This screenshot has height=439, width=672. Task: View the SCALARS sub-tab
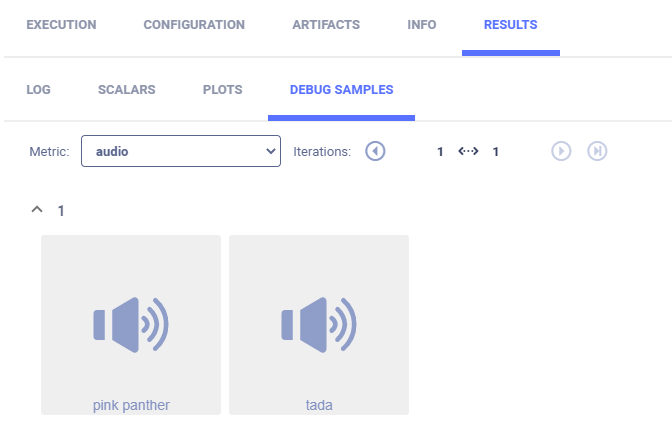click(x=127, y=89)
